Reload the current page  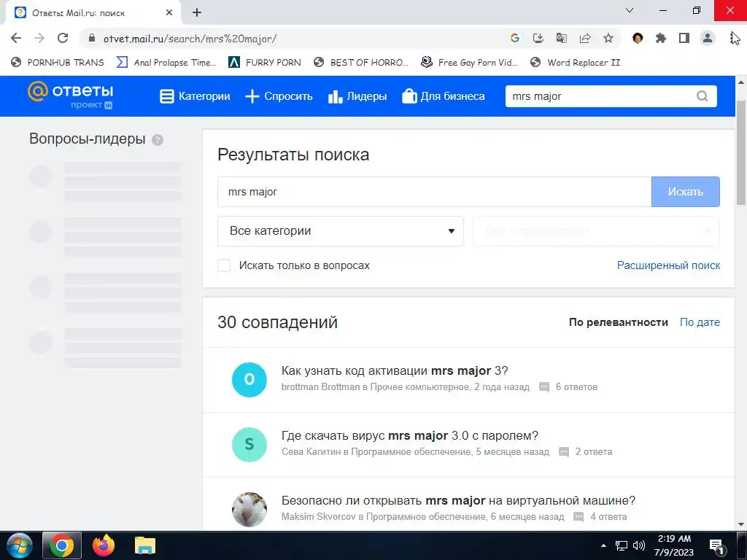pyautogui.click(x=63, y=38)
